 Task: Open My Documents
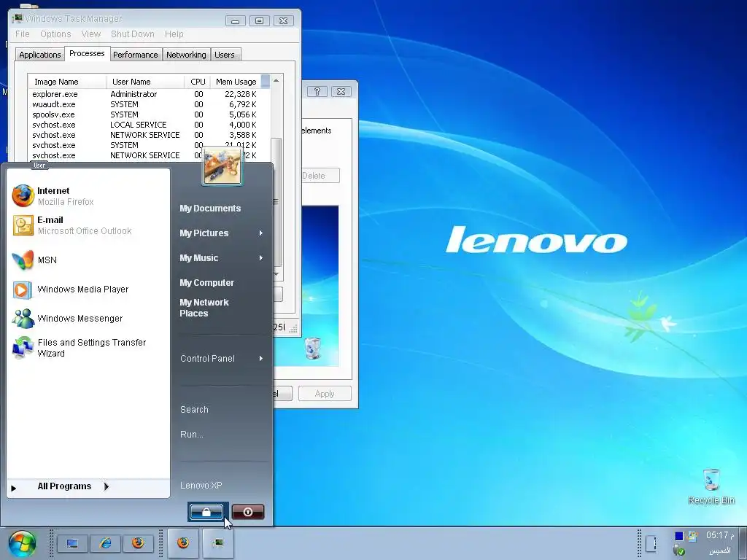tap(210, 208)
